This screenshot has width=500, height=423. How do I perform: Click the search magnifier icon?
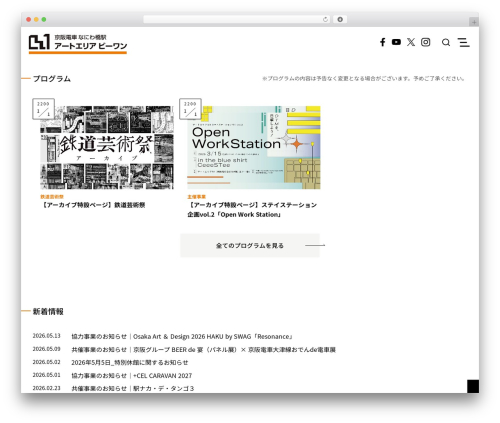(x=446, y=42)
